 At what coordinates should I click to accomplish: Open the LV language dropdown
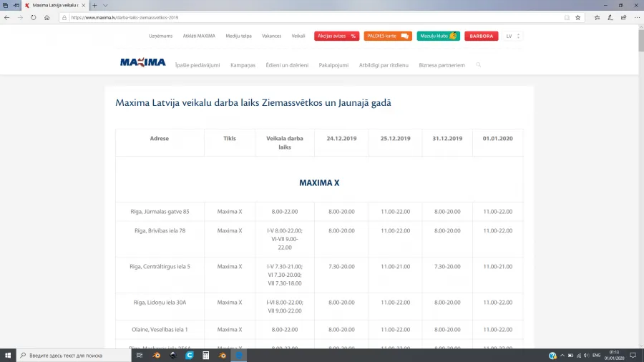[x=512, y=36]
